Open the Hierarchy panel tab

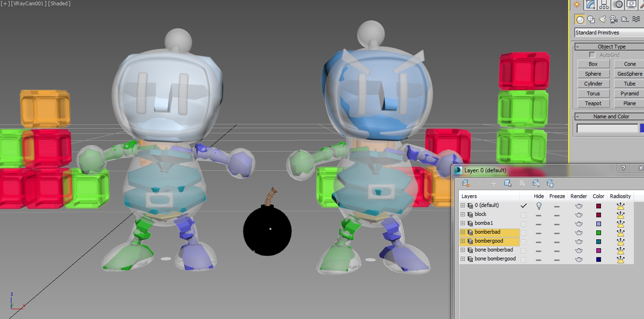604,4
